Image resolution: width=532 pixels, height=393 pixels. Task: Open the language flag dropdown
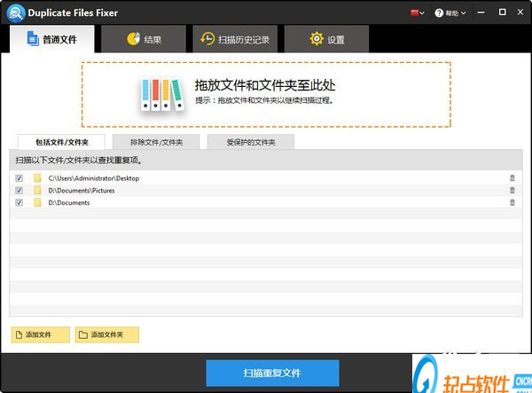[x=418, y=13]
